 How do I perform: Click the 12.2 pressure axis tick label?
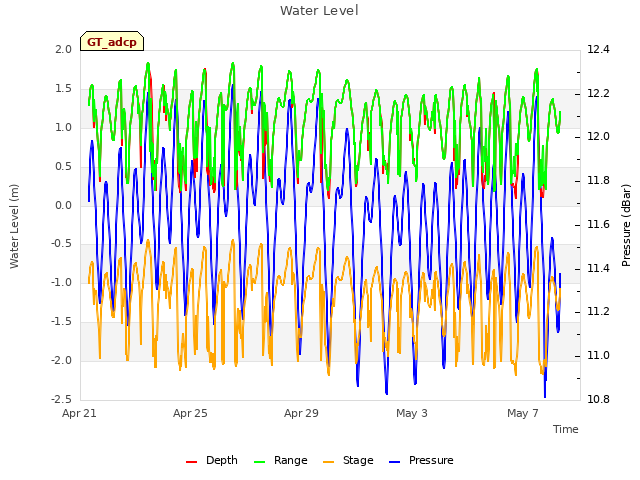tap(598, 93)
